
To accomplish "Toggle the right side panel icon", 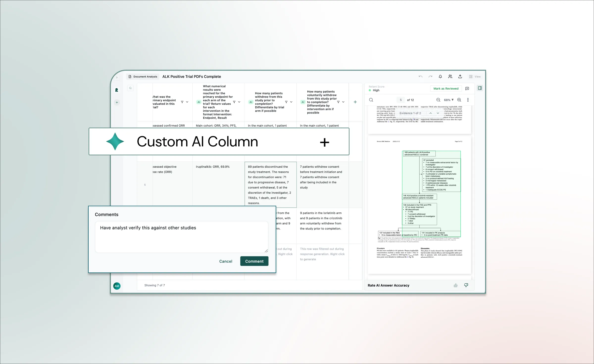I will [480, 88].
